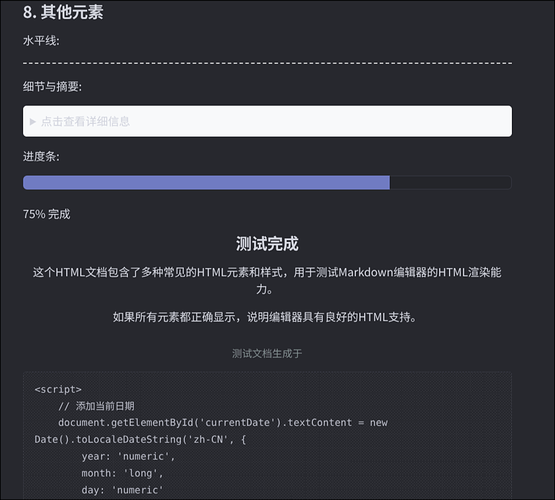Click the 75% 完成 text

coord(46,214)
